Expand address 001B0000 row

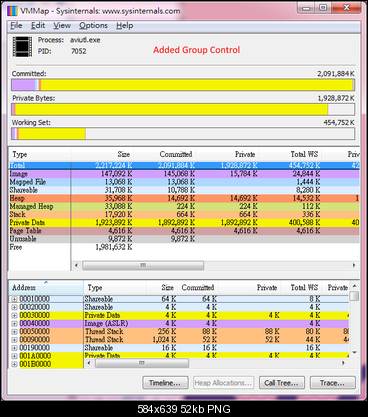click(x=14, y=364)
